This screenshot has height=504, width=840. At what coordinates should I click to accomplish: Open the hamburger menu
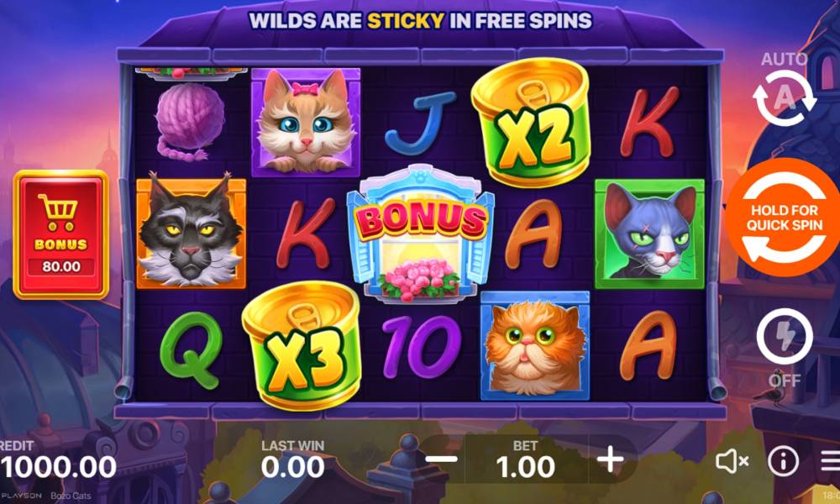831,460
